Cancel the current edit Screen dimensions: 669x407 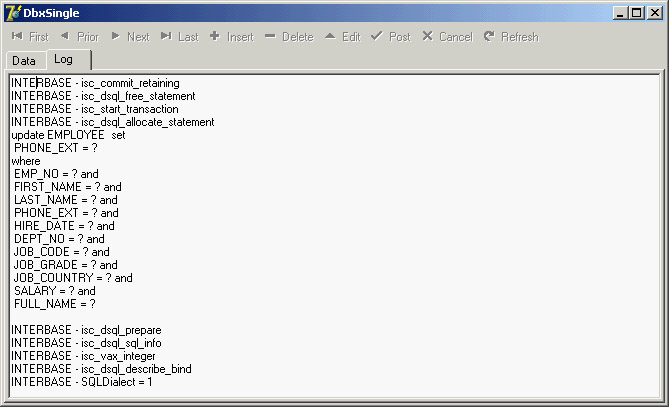[446, 37]
